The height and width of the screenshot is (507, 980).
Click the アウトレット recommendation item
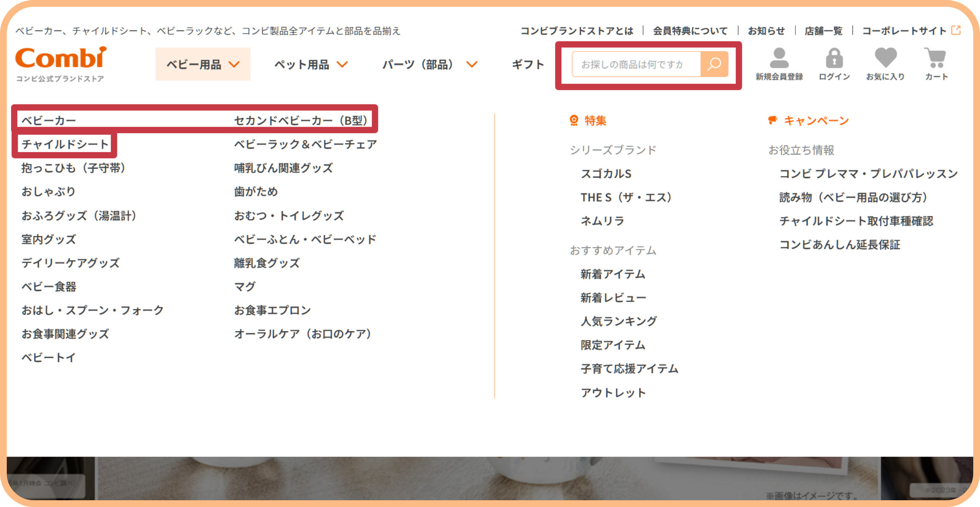(613, 392)
